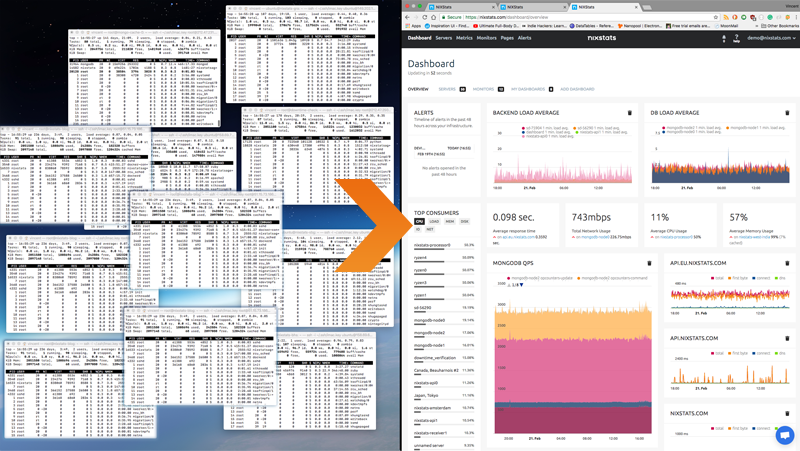Open the Servers menu item
This screenshot has width=800, height=451.
click(x=443, y=38)
